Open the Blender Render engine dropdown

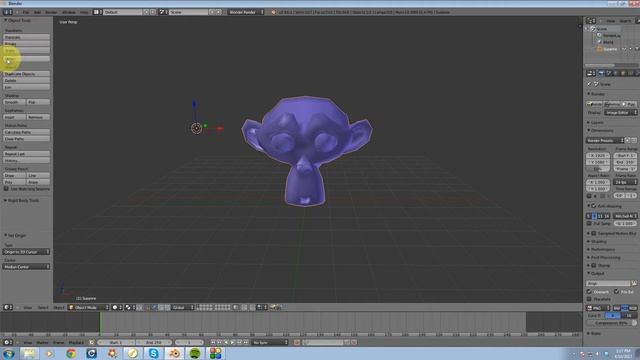pyautogui.click(x=246, y=12)
